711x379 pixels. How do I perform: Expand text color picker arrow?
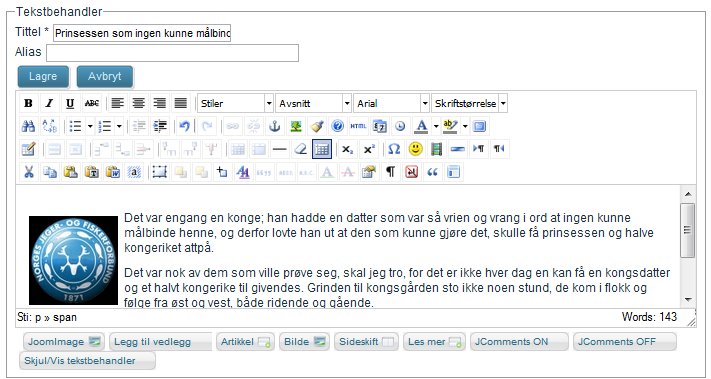[436, 126]
